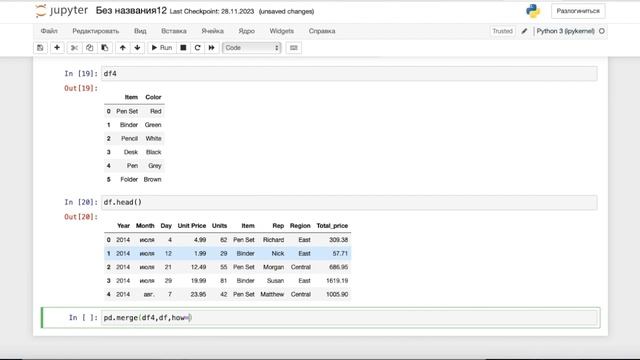Click the Month column header

pos(145,226)
